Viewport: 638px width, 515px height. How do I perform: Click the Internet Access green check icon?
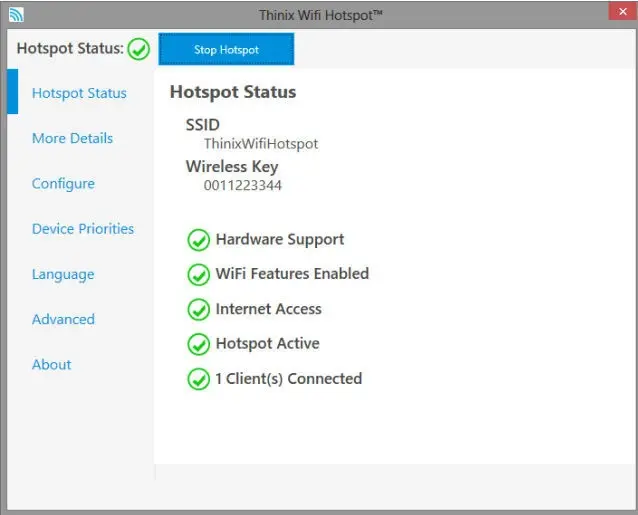198,309
